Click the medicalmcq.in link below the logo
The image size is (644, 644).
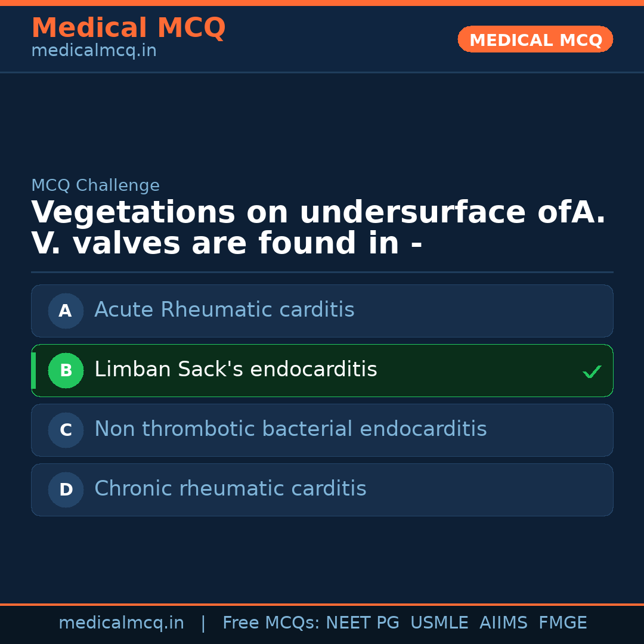pyautogui.click(x=94, y=50)
